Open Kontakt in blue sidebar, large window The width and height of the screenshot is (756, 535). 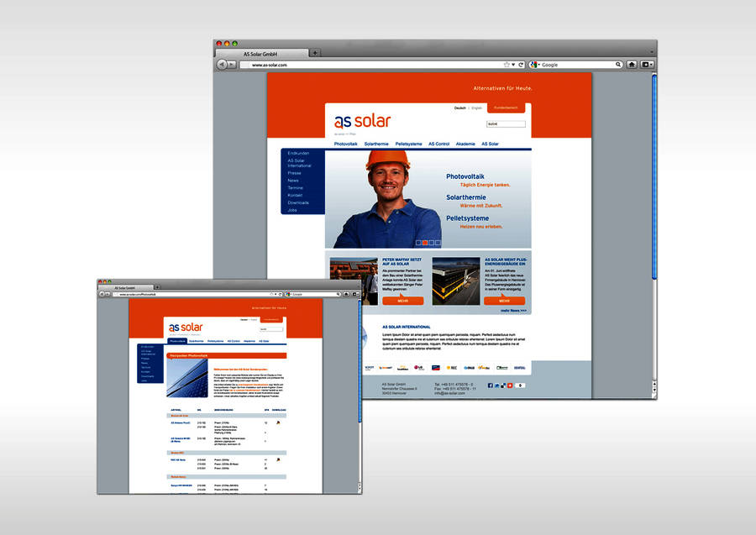pyautogui.click(x=295, y=195)
